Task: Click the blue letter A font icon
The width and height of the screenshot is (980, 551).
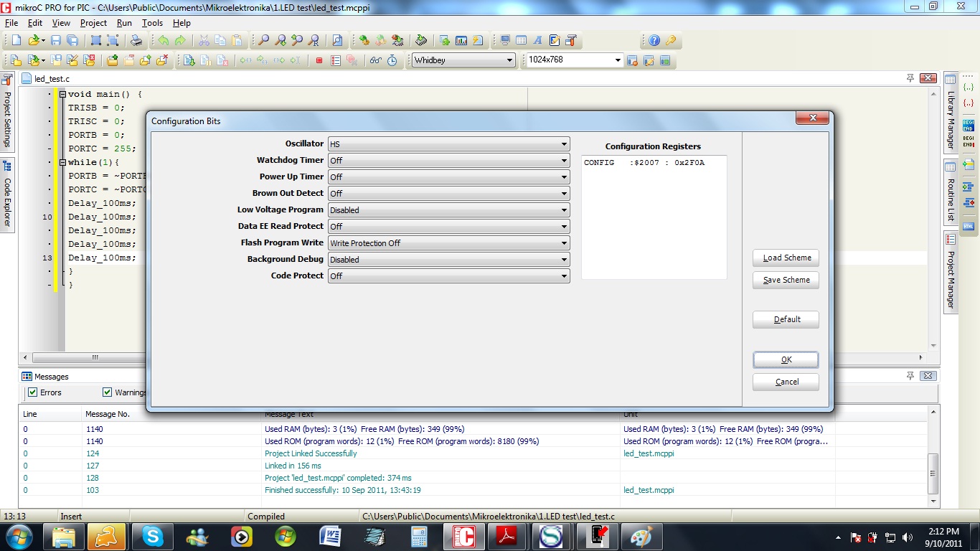Action: point(538,41)
